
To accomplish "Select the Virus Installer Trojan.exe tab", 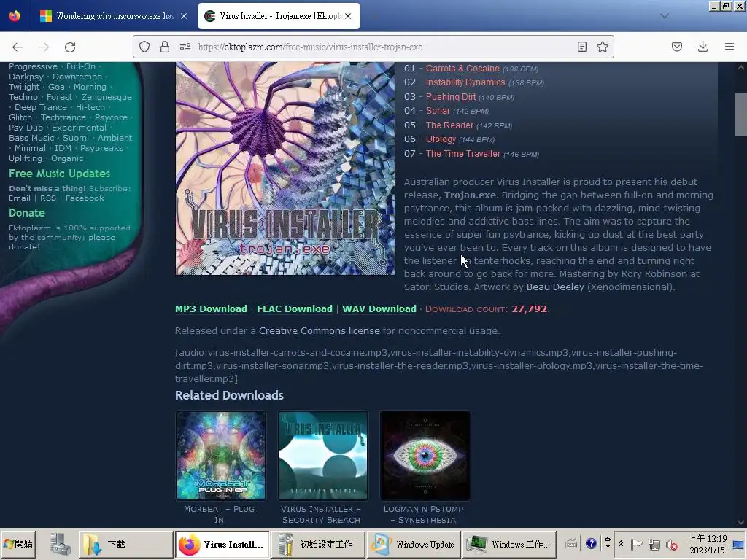I will [279, 16].
